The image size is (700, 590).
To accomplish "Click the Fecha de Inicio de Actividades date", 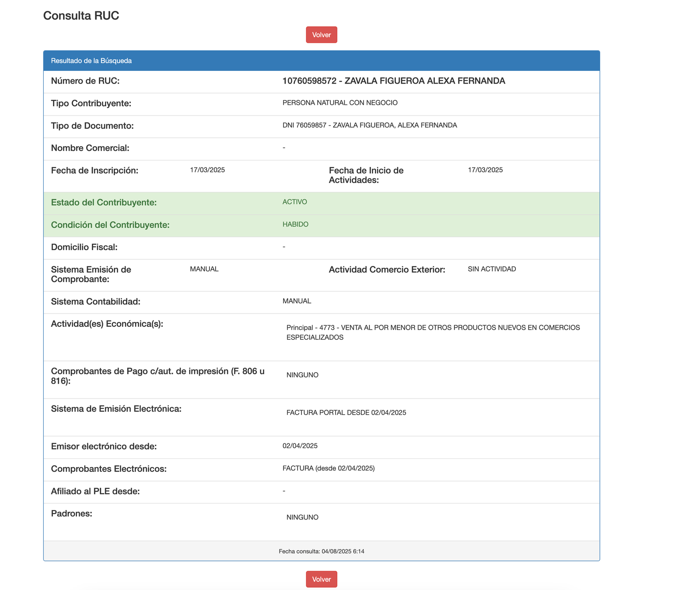I will 485,170.
